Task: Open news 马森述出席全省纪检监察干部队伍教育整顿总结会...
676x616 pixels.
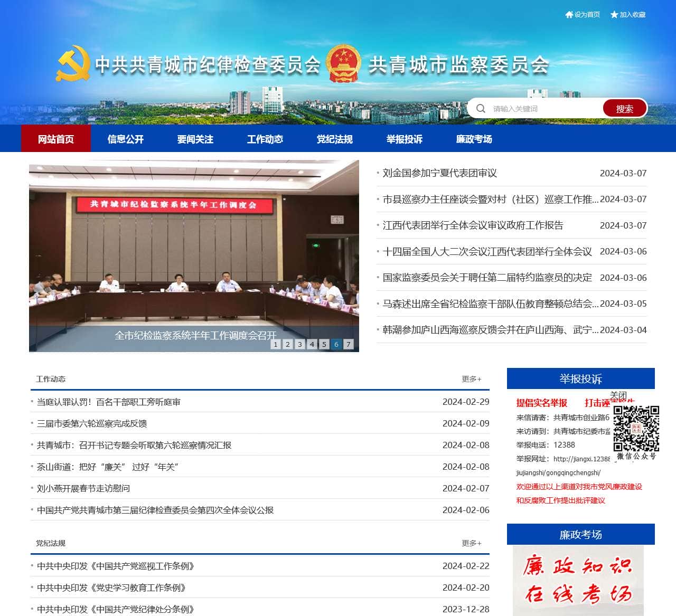Action: pyautogui.click(x=491, y=304)
